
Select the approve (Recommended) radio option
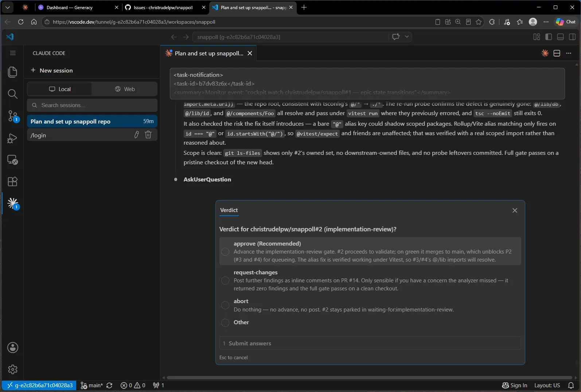(225, 252)
